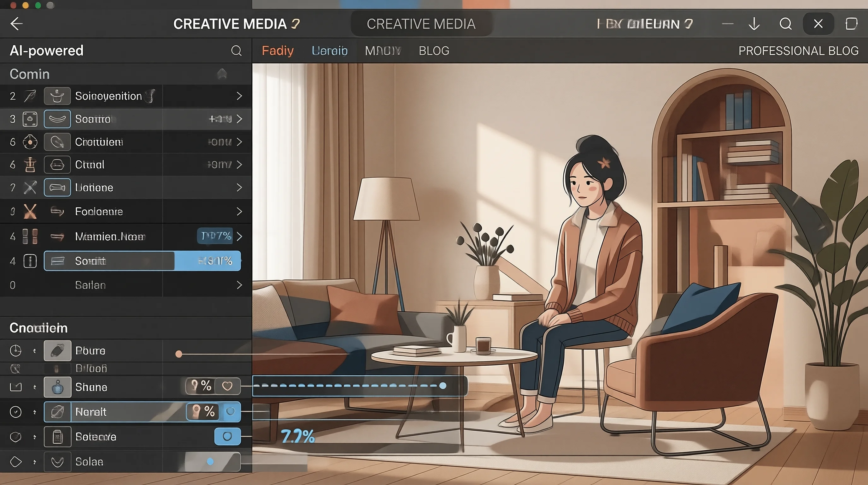Click the download arrow icon

[754, 24]
